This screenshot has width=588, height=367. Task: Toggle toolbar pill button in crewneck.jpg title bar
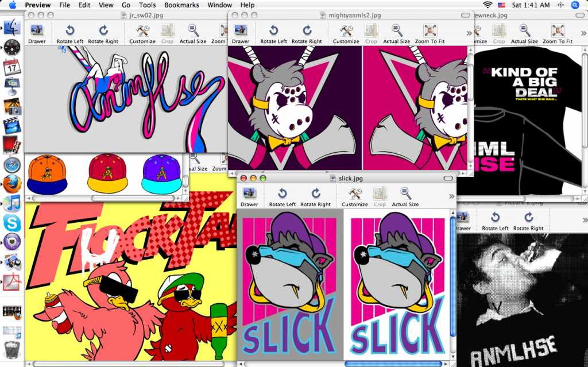tap(580, 16)
